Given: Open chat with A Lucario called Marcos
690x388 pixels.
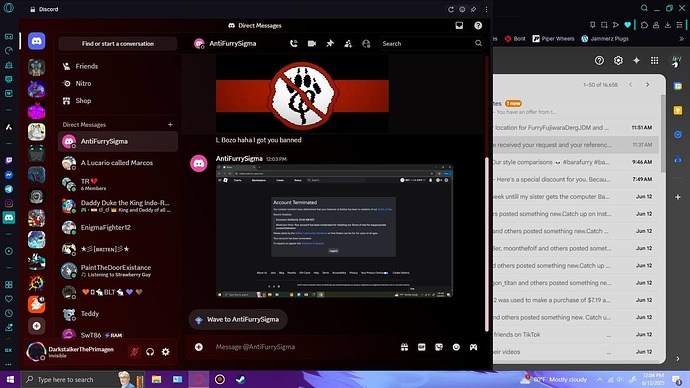Looking at the screenshot, I should point(118,163).
